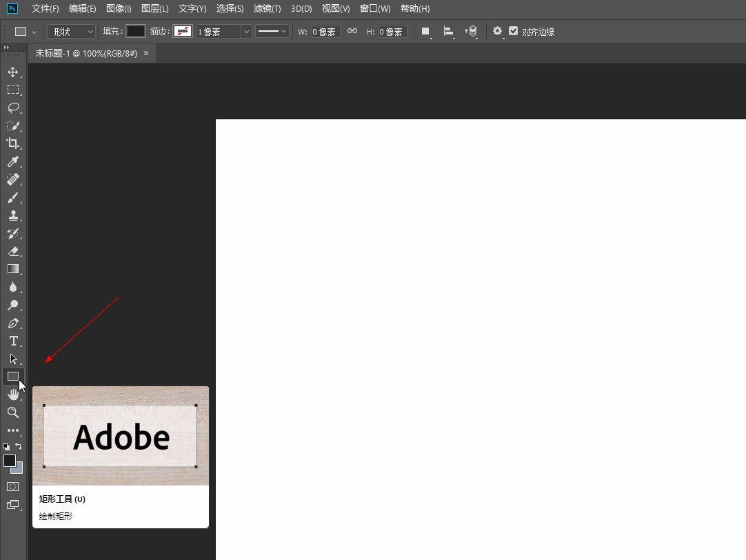Open the 填充 fill color swatch
The width and height of the screenshot is (746, 560).
(136, 32)
